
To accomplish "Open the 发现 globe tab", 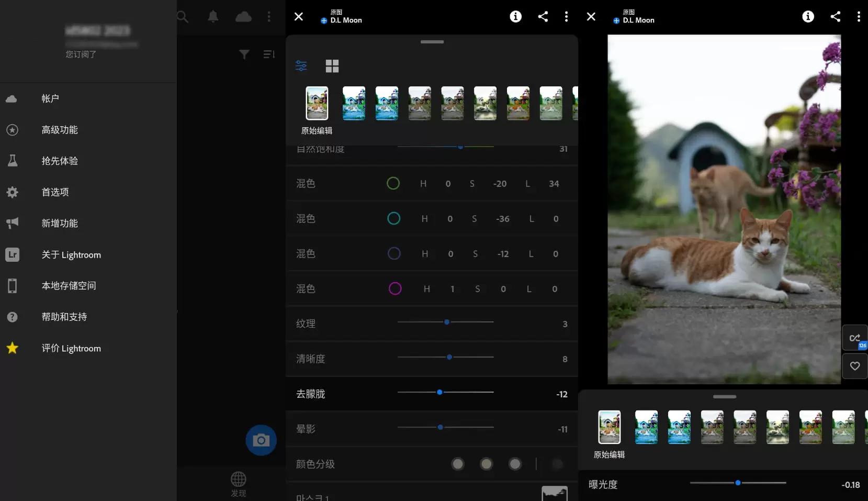I will click(239, 484).
